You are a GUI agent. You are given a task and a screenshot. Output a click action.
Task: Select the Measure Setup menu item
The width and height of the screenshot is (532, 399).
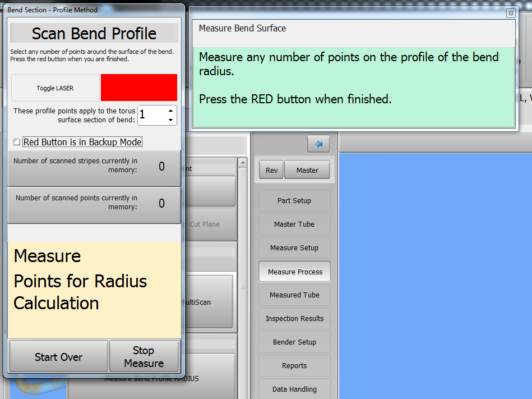coord(294,248)
